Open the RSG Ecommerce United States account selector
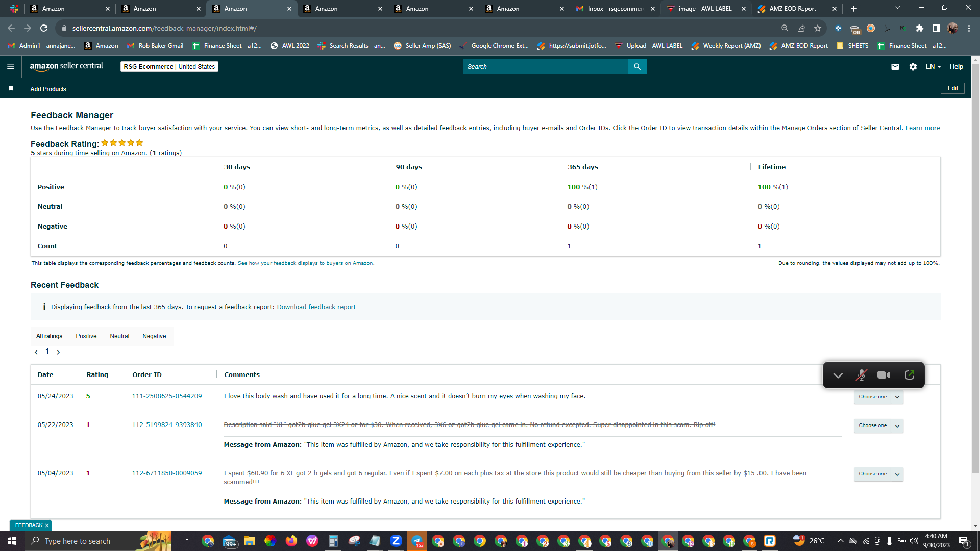This screenshot has width=980, height=551. 169,67
